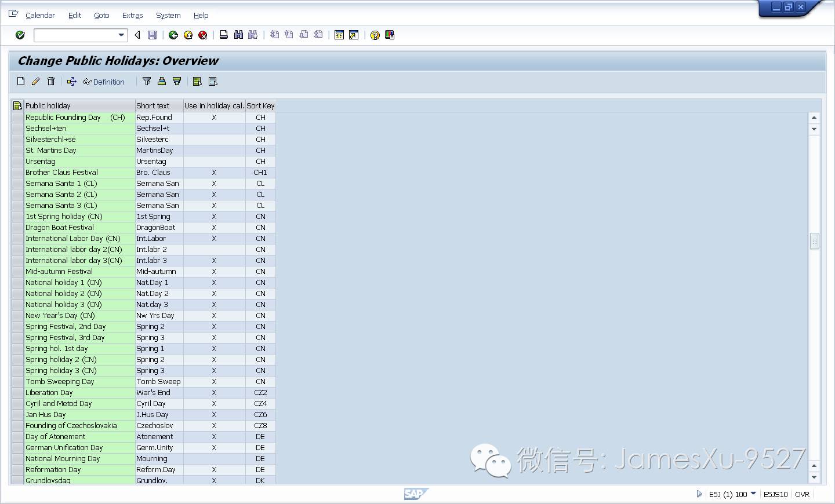Click the Save diskette icon
The width and height of the screenshot is (835, 504).
[152, 35]
